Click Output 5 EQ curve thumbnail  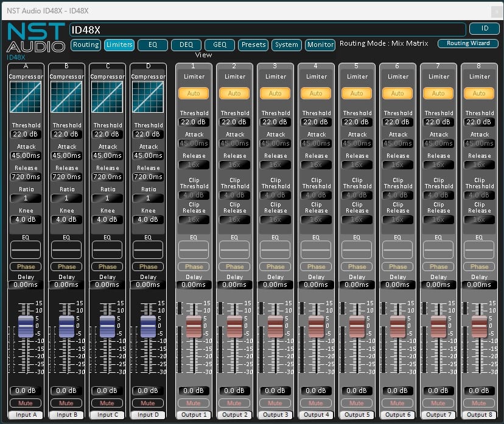click(357, 250)
